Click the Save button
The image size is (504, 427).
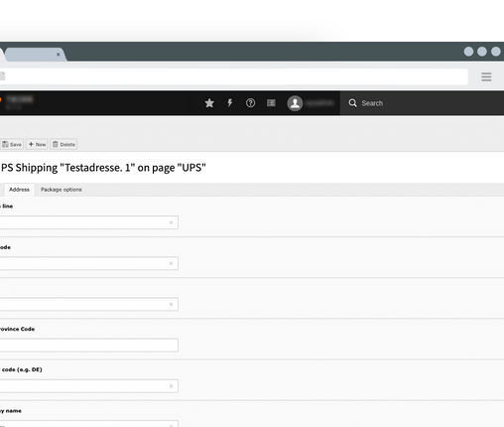click(x=12, y=144)
